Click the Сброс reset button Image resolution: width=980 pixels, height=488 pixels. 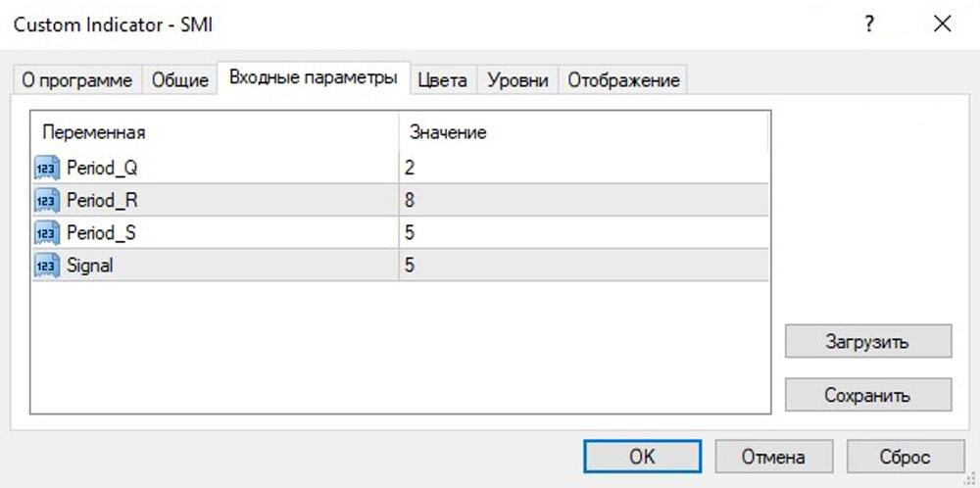click(905, 457)
